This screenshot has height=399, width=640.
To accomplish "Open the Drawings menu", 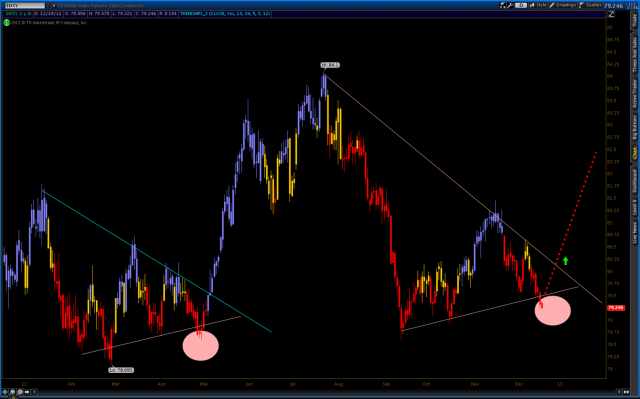I will coord(563,5).
